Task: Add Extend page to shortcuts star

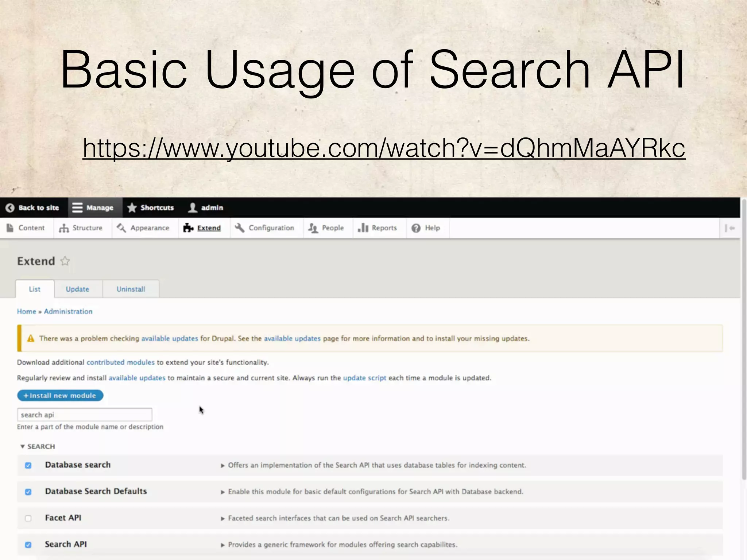Action: click(x=65, y=261)
